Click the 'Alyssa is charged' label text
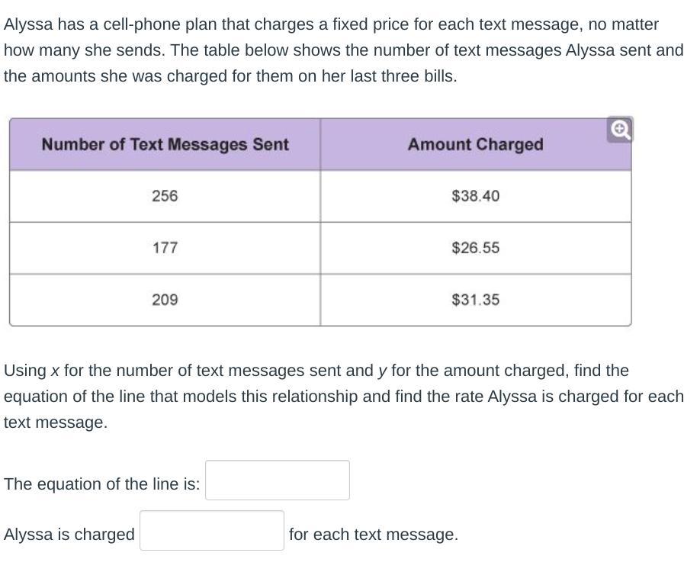This screenshot has width=700, height=588. 69,535
